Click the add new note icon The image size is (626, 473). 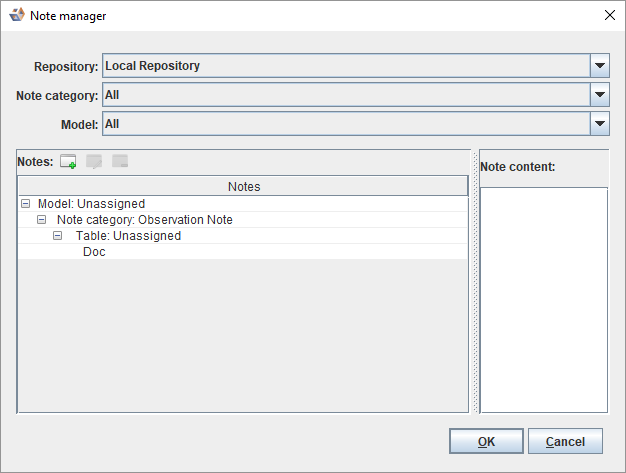point(68,161)
